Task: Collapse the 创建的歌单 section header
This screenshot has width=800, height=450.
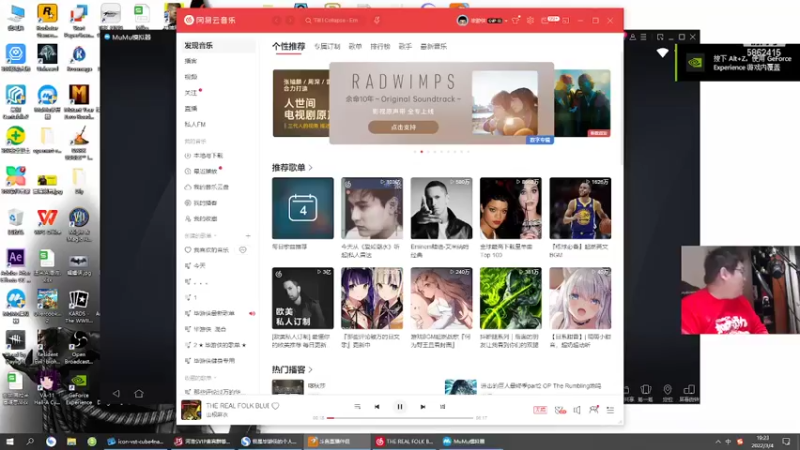Action: click(200, 236)
